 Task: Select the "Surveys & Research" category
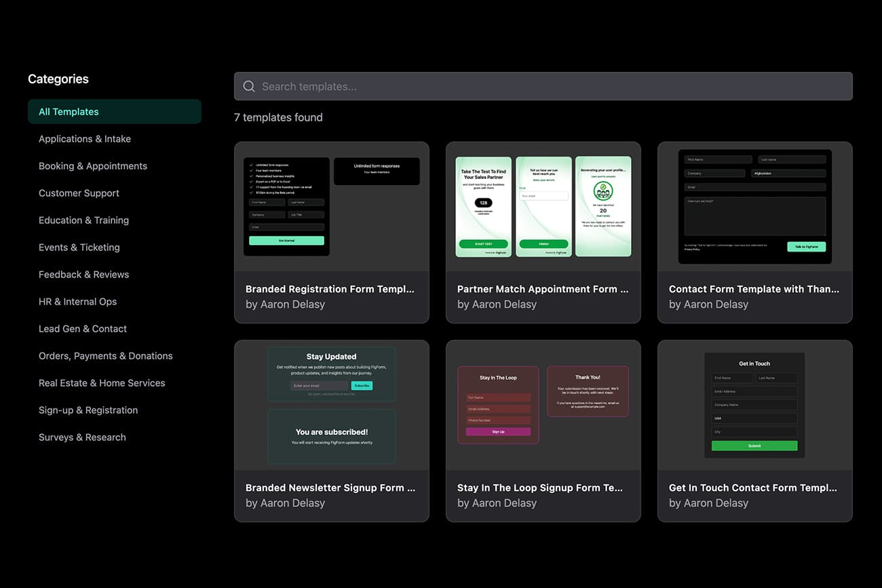82,437
